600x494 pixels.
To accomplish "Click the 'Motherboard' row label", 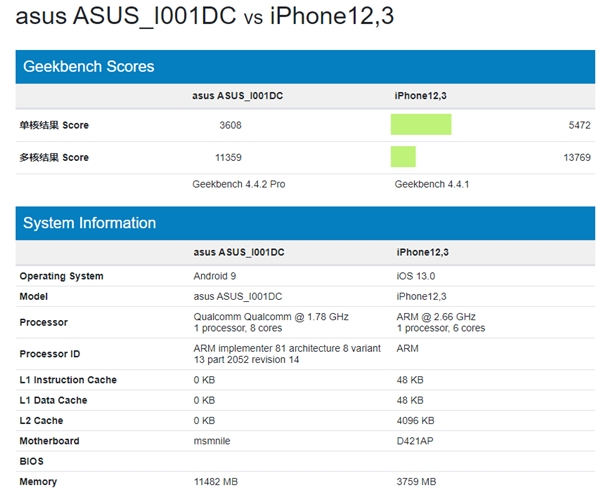I will [x=49, y=441].
